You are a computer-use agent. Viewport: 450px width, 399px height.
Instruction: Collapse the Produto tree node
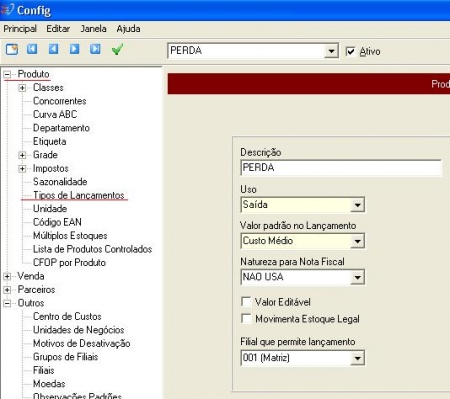tap(7, 74)
